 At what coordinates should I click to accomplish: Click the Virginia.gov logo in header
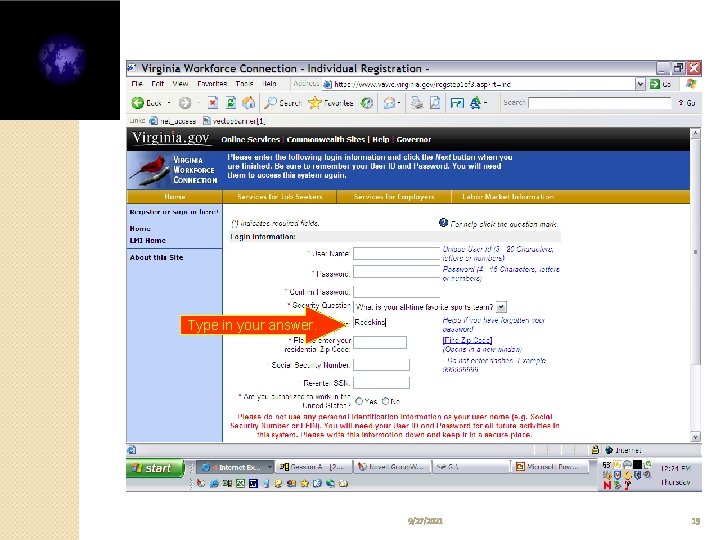(170, 138)
